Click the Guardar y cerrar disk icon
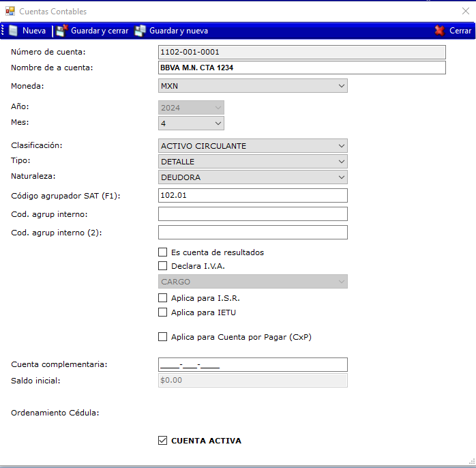476x468 pixels. tap(62, 31)
